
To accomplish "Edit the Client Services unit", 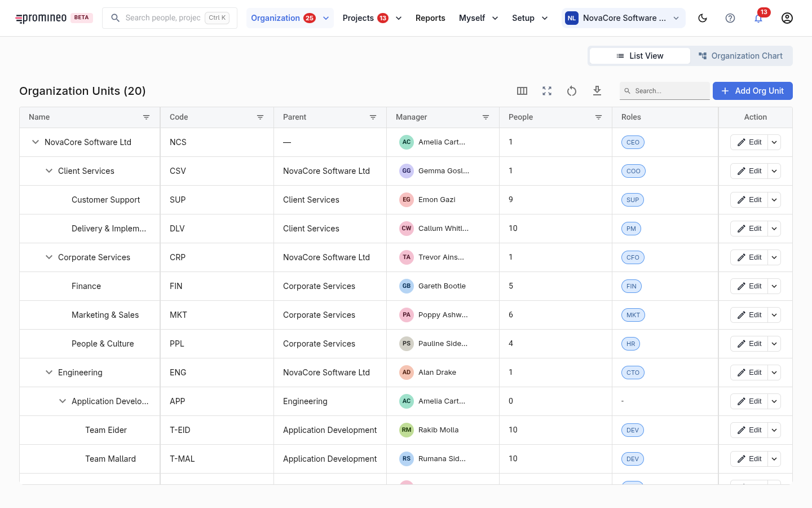I will [749, 171].
